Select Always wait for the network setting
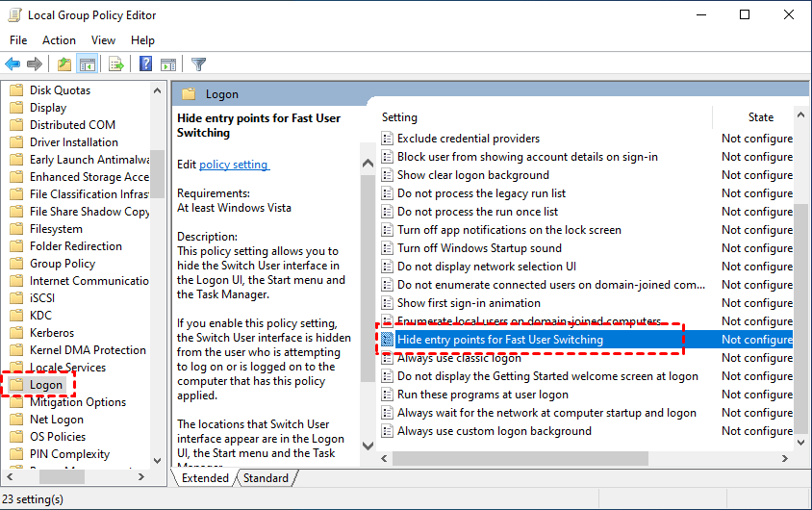The height and width of the screenshot is (510, 812). 546,413
